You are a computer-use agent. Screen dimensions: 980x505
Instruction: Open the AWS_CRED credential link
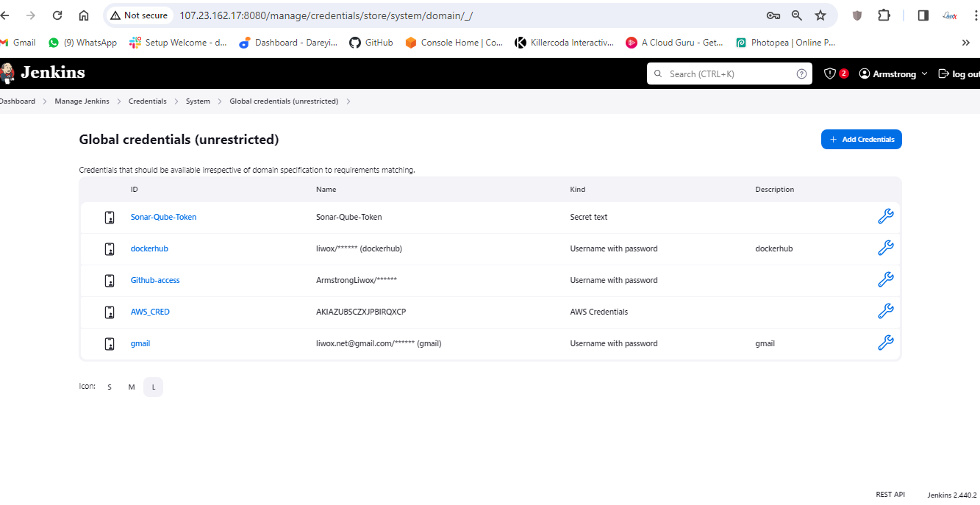pos(150,312)
